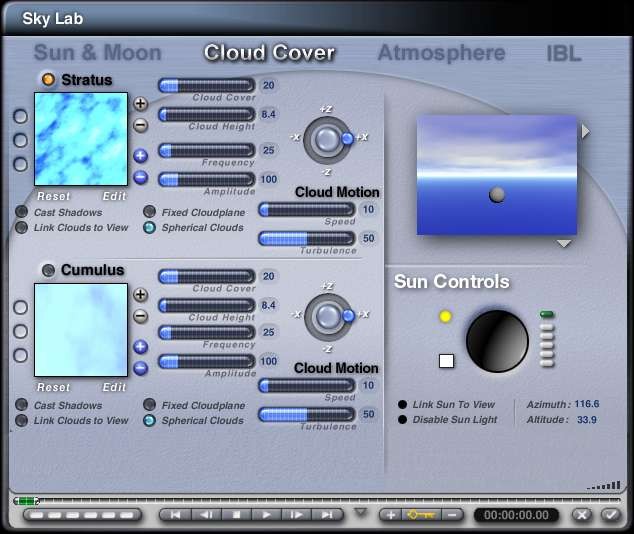Viewport: 634px width, 534px height.
Task: Click the accept checkmark button
Action: pos(610,515)
